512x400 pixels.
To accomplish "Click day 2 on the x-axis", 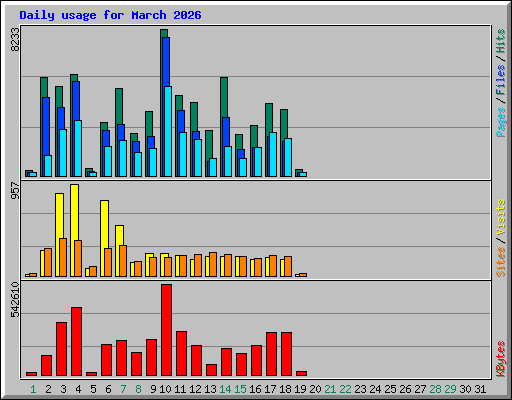I will click(48, 389).
